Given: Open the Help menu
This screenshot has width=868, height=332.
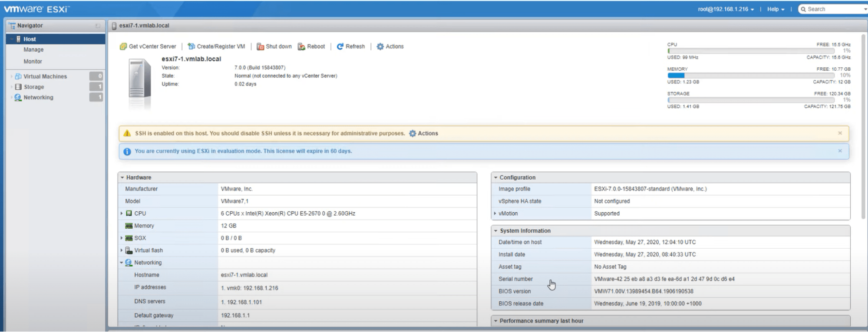Looking at the screenshot, I should 776,9.
